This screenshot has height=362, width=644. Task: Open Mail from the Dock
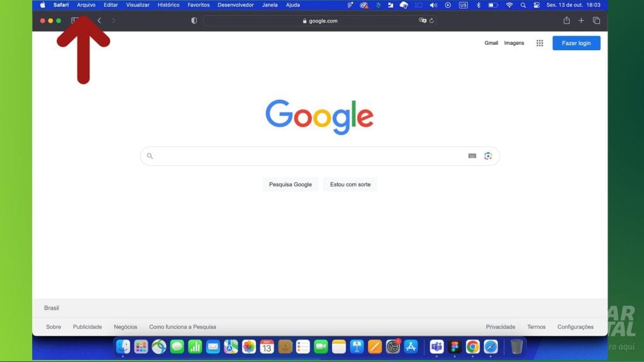[213, 347]
